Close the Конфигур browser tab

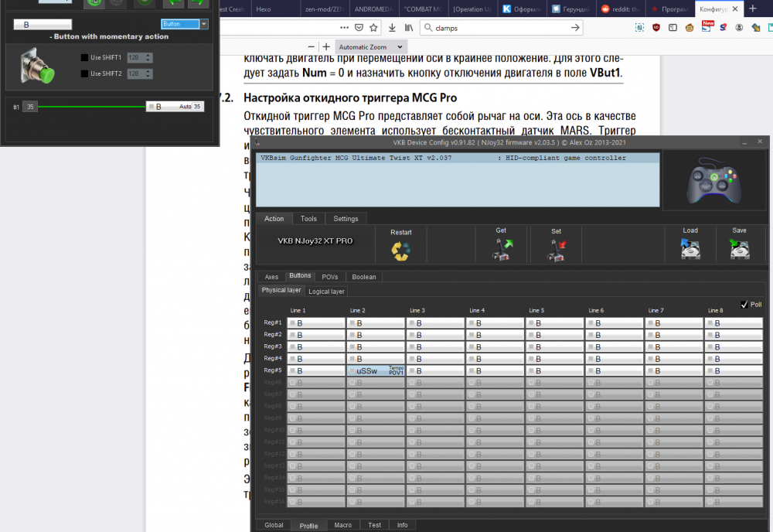735,9
